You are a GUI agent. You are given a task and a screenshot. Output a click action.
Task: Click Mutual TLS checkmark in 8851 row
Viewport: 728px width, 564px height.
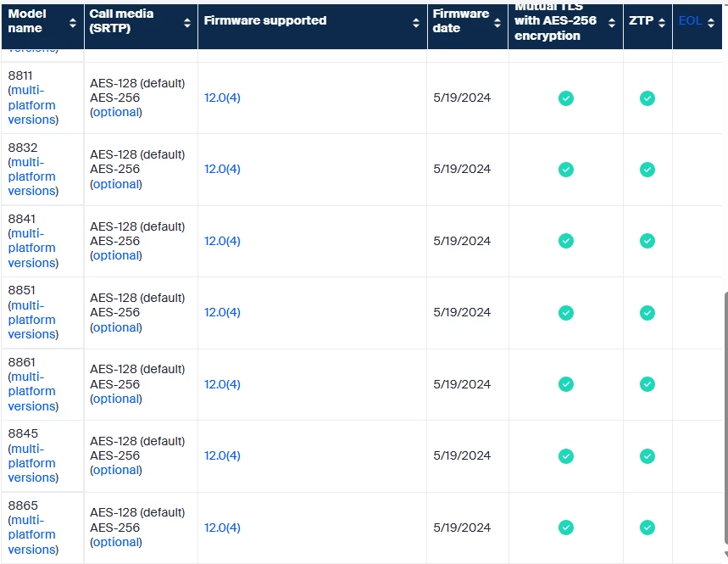(566, 313)
